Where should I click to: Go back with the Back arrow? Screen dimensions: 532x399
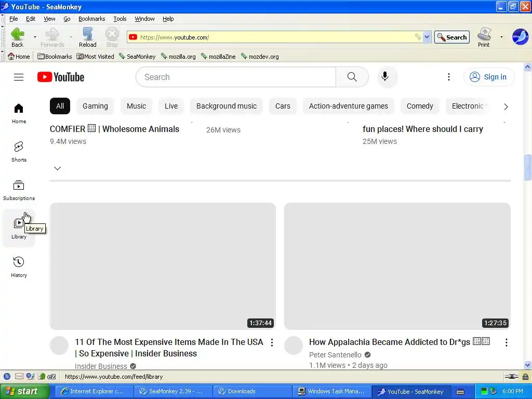pyautogui.click(x=17, y=37)
